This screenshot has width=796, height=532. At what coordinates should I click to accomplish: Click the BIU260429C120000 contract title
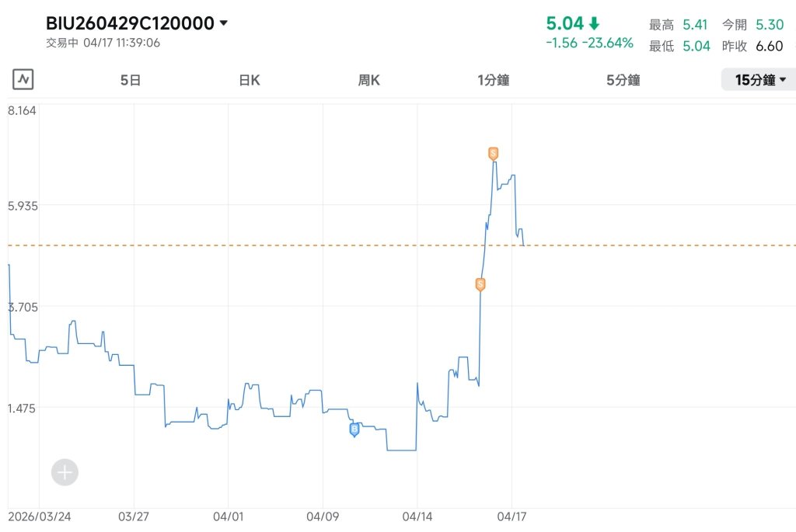(130, 23)
